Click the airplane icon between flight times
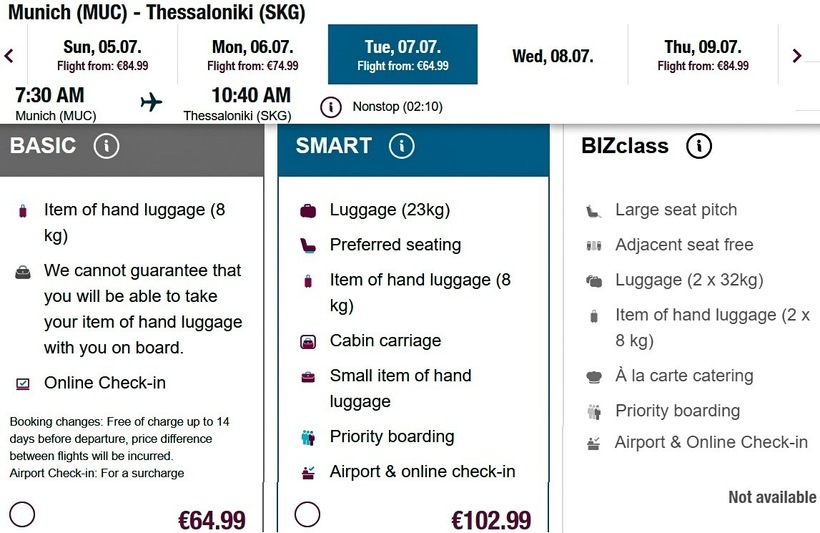This screenshot has height=533, width=820. pyautogui.click(x=151, y=102)
